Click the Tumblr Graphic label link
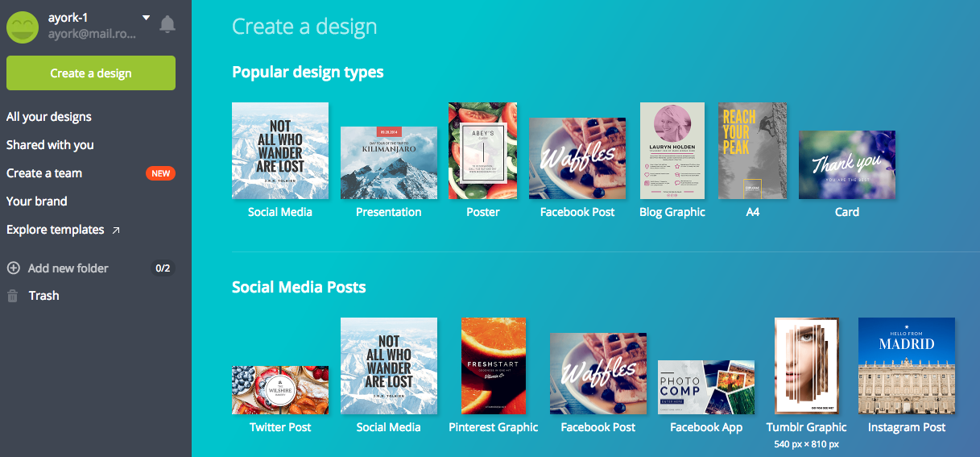980x457 pixels. point(806,427)
